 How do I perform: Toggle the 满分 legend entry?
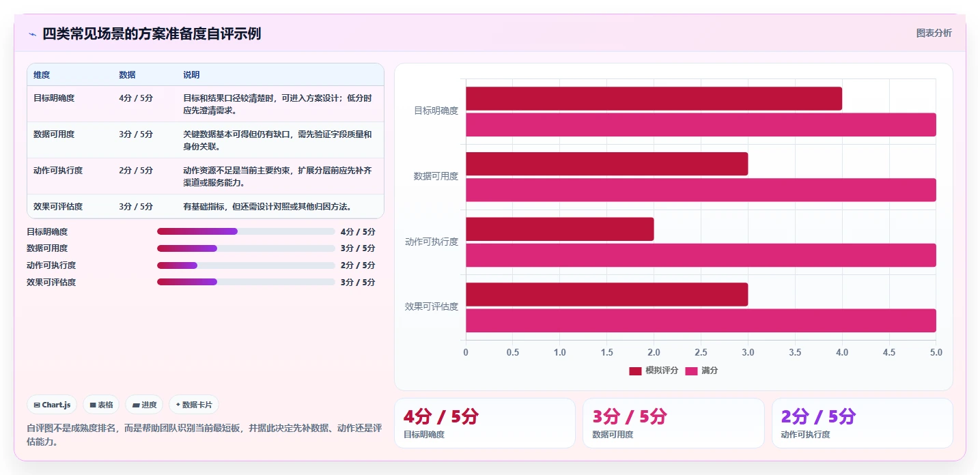coord(701,371)
